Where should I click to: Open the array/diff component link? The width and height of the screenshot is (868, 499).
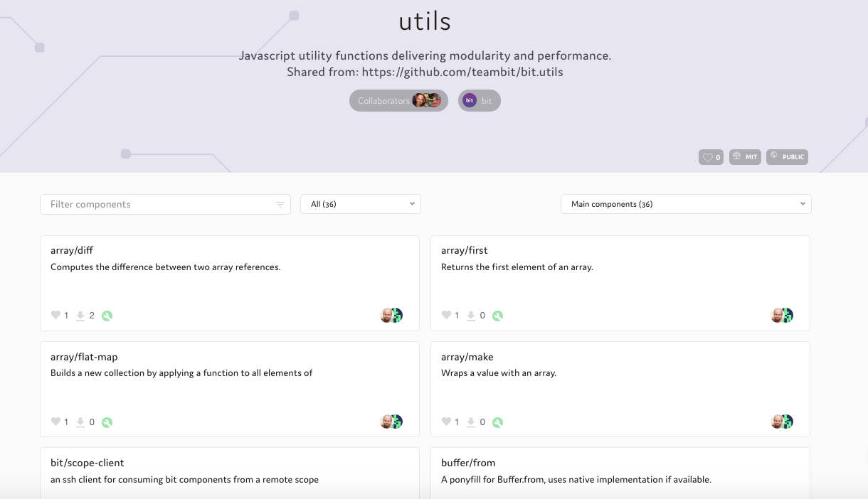(72, 250)
